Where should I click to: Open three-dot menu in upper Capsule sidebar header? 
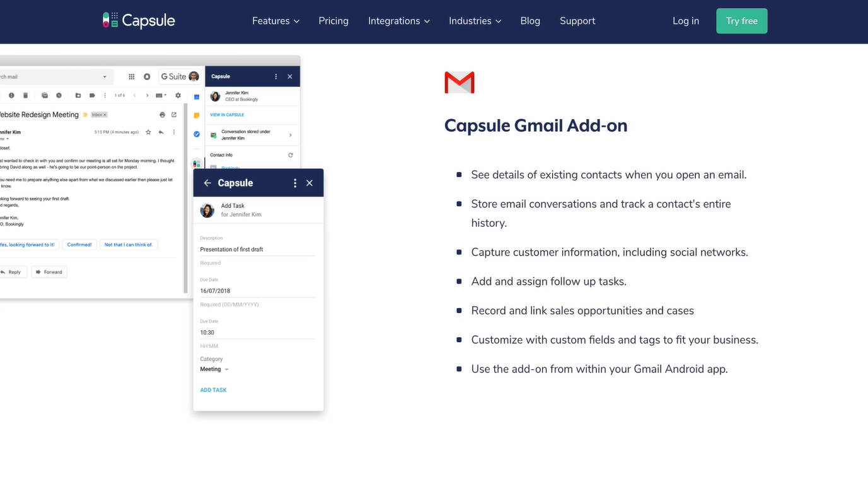pos(275,76)
